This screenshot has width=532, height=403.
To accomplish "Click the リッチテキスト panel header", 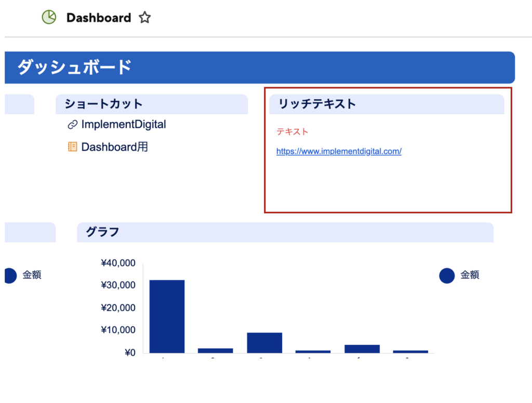I will pyautogui.click(x=387, y=104).
